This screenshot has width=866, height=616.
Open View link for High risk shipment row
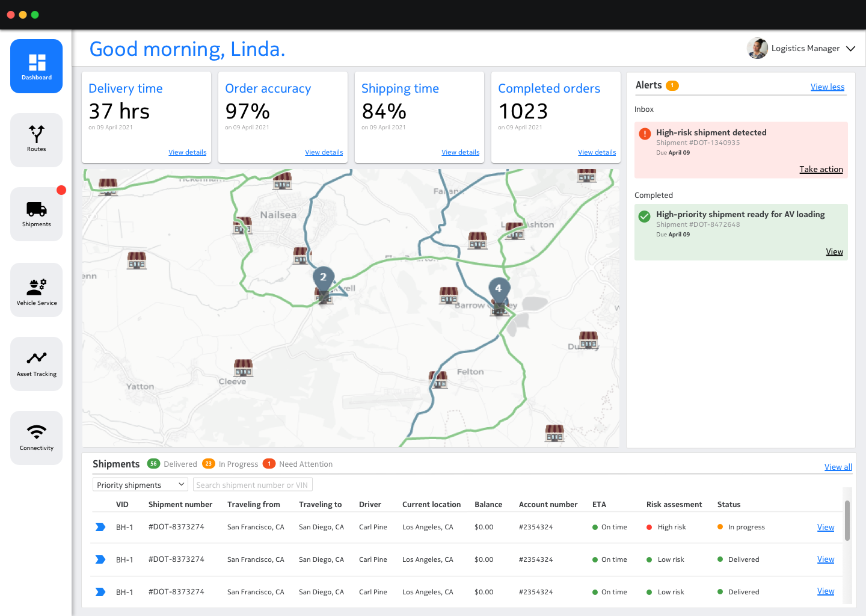(825, 528)
